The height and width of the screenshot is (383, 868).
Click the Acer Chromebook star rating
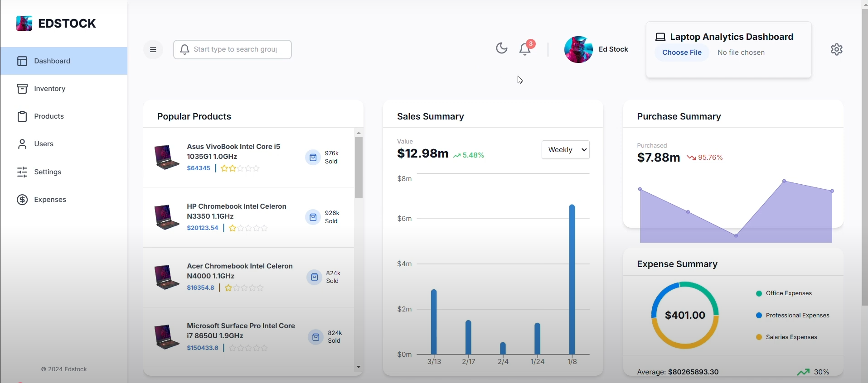(x=244, y=288)
